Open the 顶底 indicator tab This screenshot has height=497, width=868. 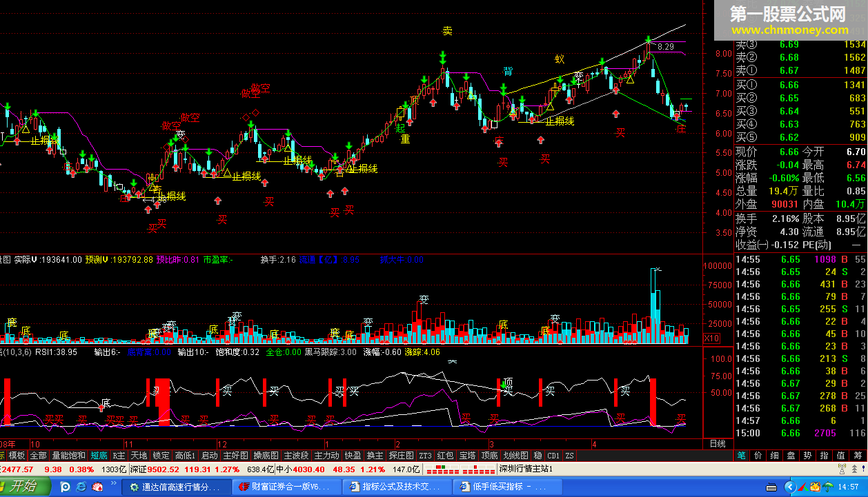tap(489, 456)
